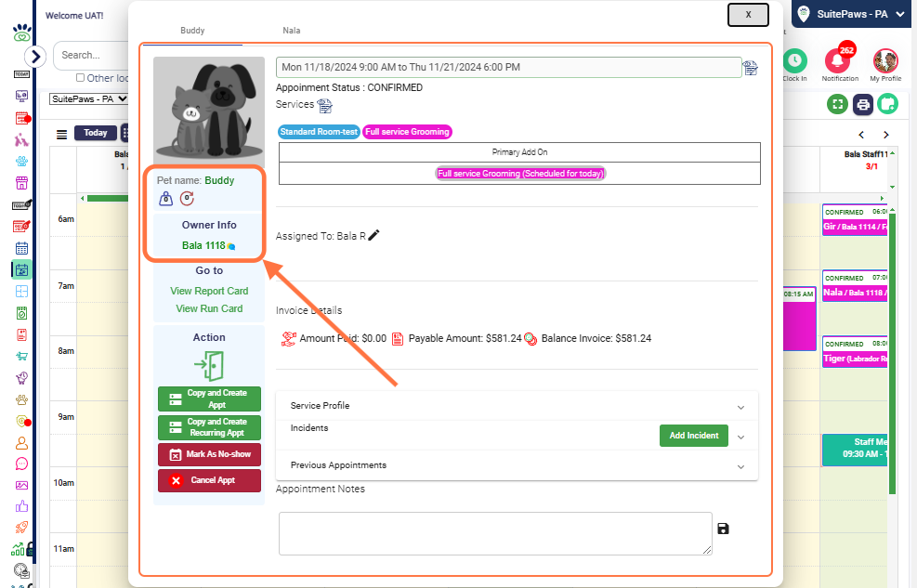Click the check-in door icon under Action
This screenshot has height=588, width=917.
[209, 366]
